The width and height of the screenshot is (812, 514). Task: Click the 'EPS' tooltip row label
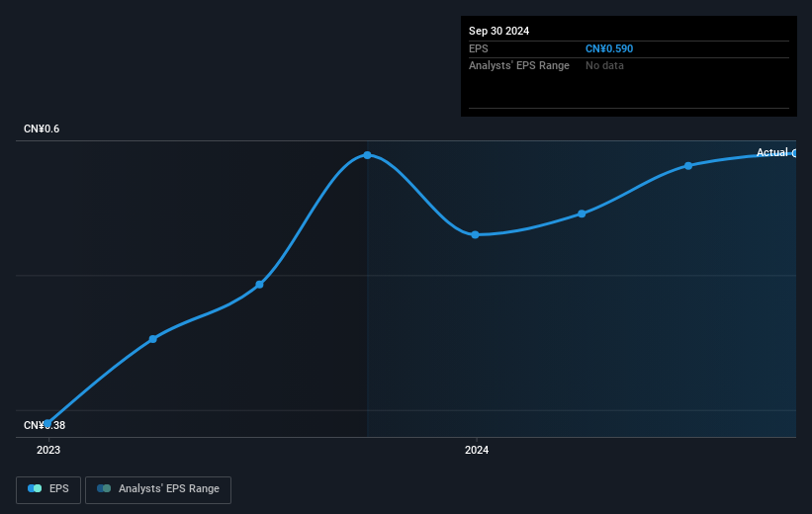pyautogui.click(x=479, y=48)
